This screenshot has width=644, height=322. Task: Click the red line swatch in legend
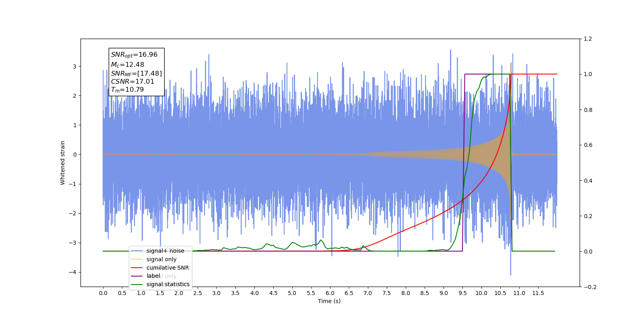click(x=137, y=268)
